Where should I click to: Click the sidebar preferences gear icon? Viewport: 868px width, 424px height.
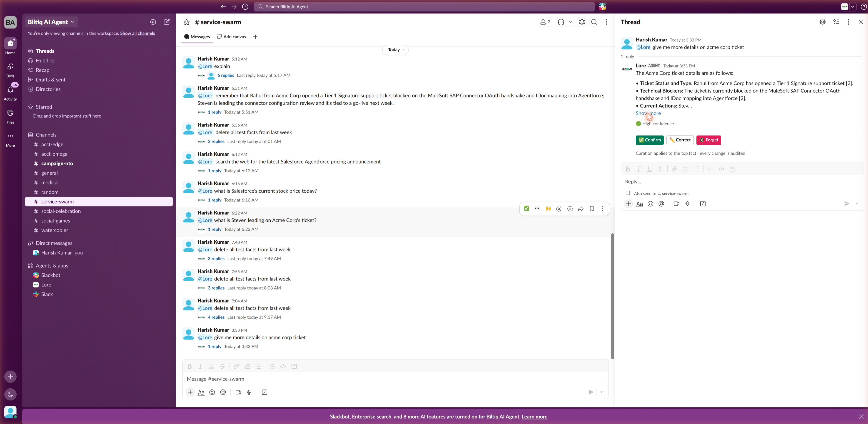153,22
